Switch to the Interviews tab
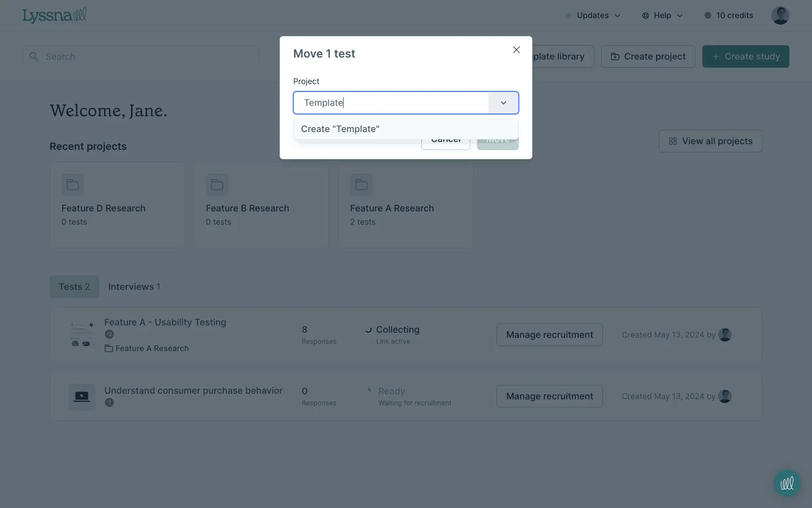812x508 pixels. tap(134, 287)
